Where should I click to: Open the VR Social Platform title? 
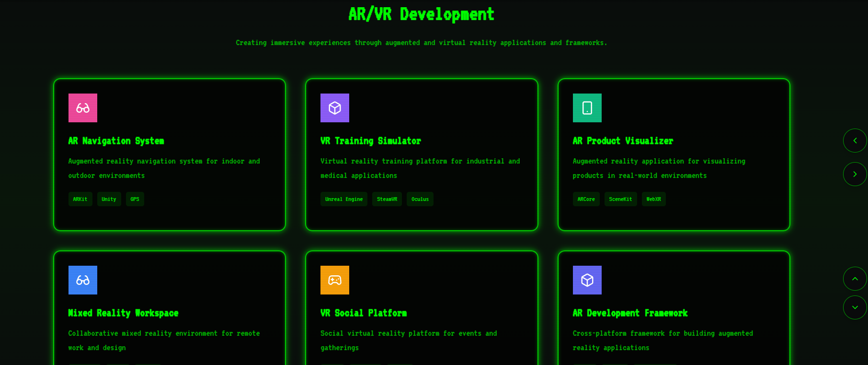(364, 313)
